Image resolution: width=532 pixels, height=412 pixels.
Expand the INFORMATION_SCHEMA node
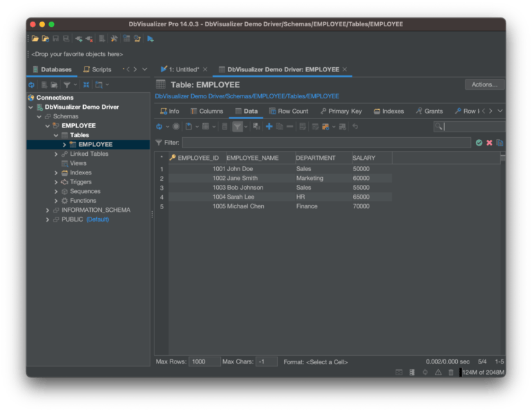48,211
